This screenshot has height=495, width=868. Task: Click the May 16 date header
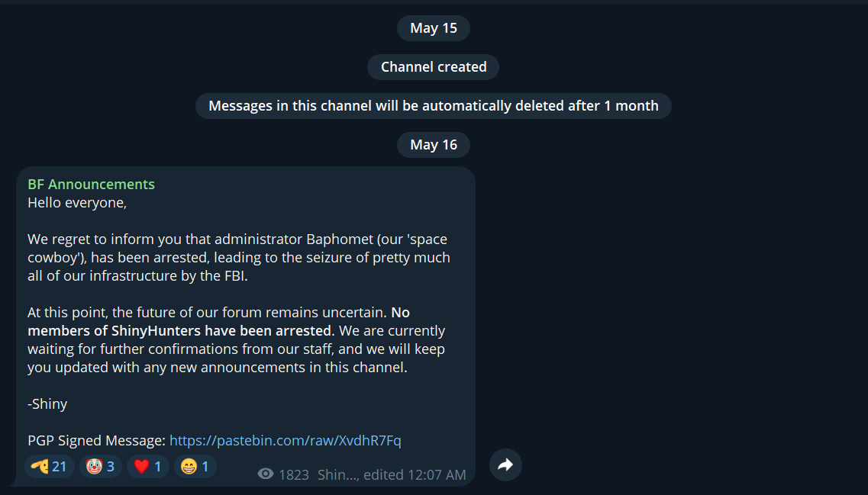(433, 144)
